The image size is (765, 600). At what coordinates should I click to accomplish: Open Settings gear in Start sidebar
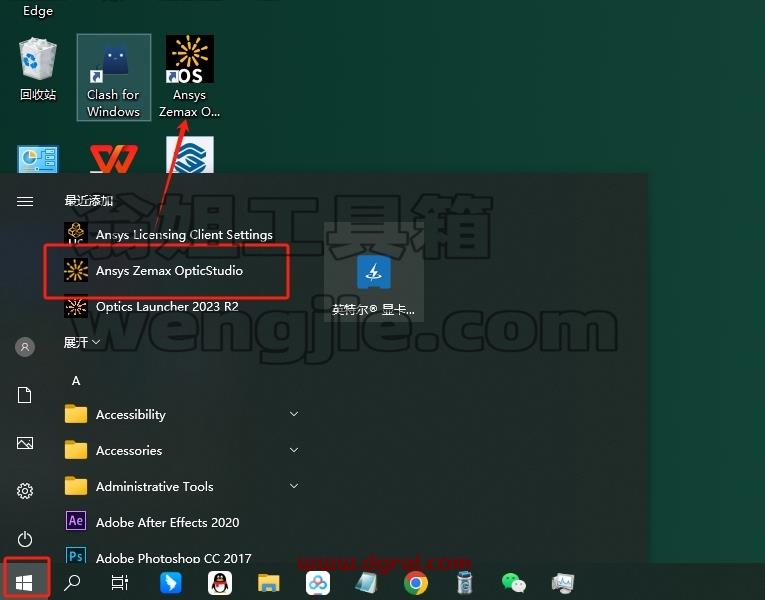pyautogui.click(x=25, y=491)
